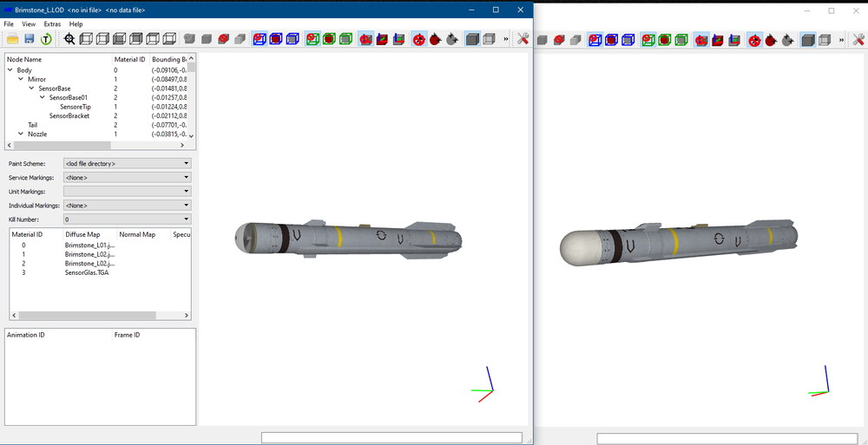This screenshot has height=445, width=868.
Task: Select the SensorGlas.TGA material row
Action: pyautogui.click(x=100, y=273)
